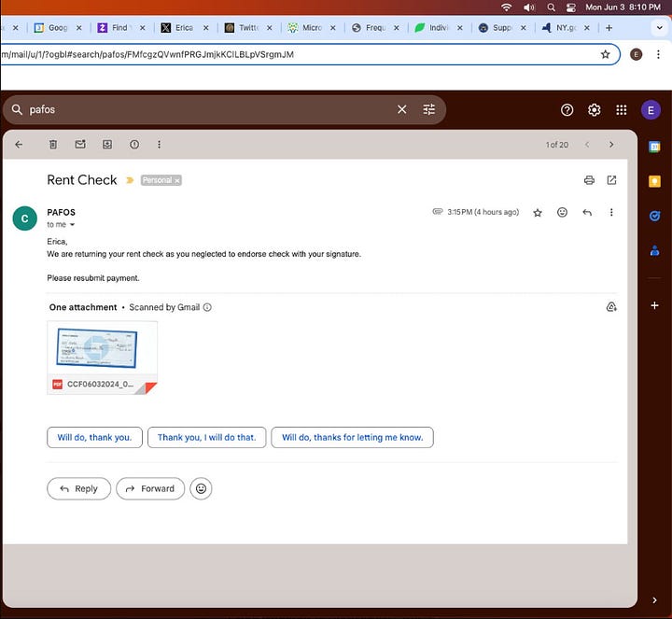The height and width of the screenshot is (619, 672).
Task: Archive the Rent Check email
Action: [x=107, y=145]
